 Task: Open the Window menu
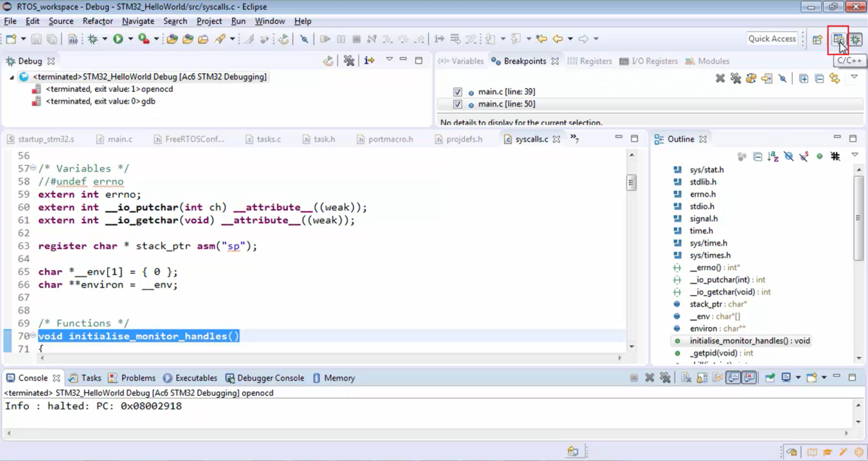pyautogui.click(x=270, y=21)
